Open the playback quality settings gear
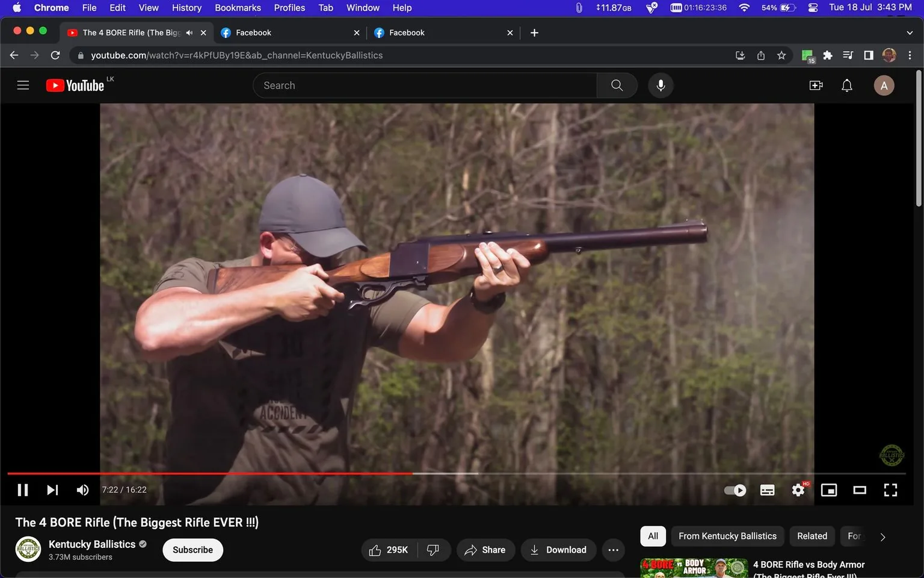 [x=798, y=489]
